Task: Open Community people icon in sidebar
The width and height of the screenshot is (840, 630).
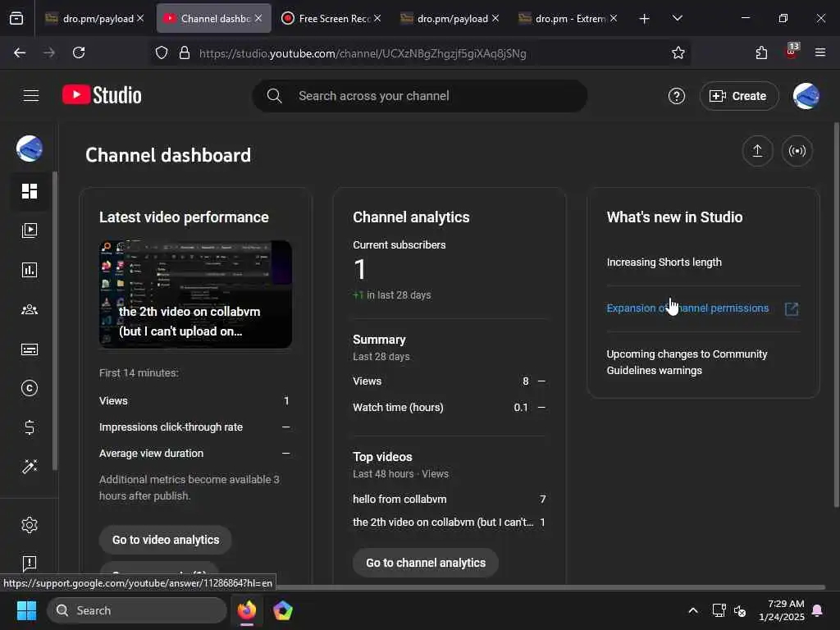Action: 30,309
